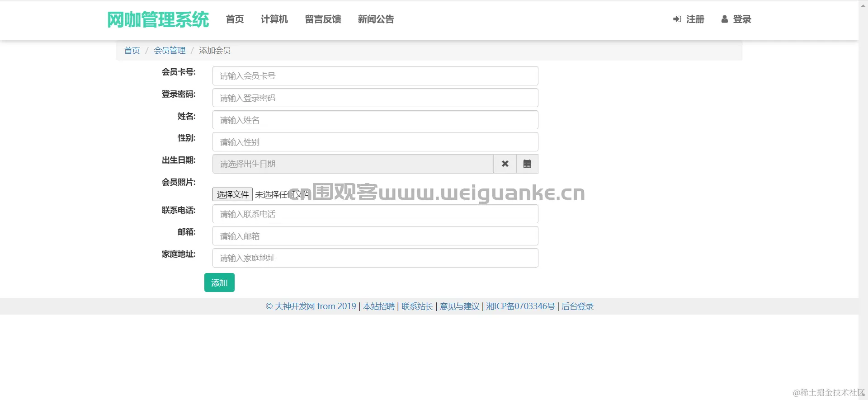Click the green 添加 submit button
This screenshot has width=868, height=400.
point(219,282)
